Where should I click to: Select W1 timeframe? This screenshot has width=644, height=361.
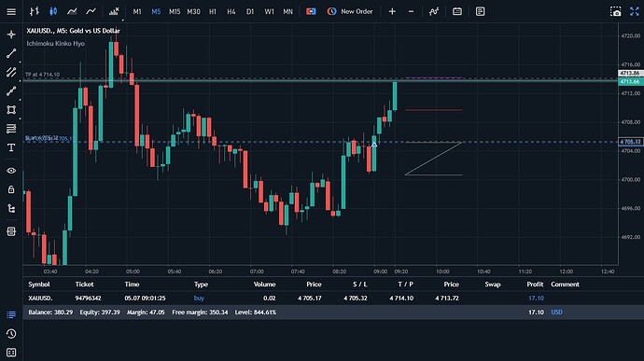(269, 12)
